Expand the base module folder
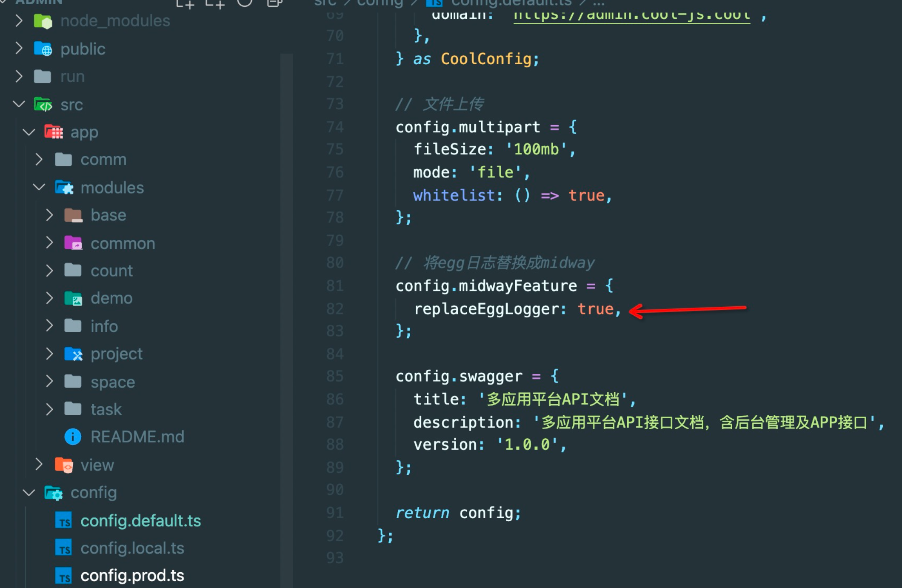Image resolution: width=902 pixels, height=588 pixels. (108, 215)
